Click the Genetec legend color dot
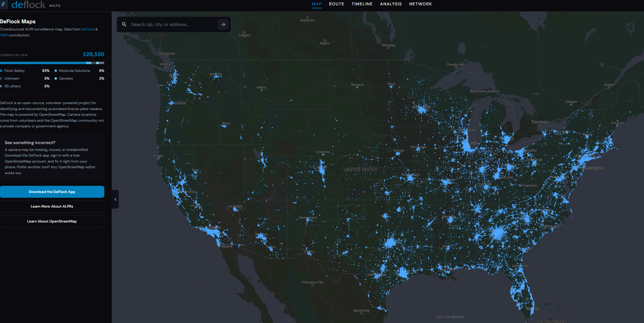Viewport: 644px width, 323px height. 56,78
